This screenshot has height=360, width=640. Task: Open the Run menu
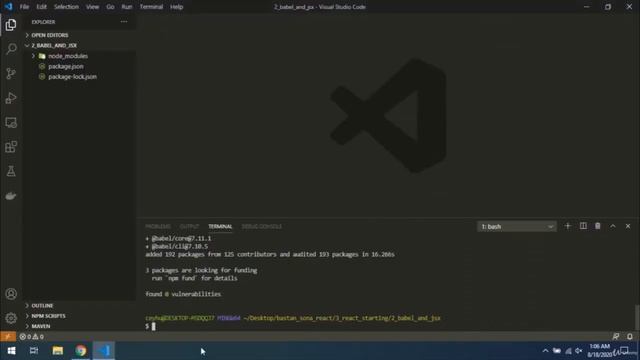(x=127, y=7)
